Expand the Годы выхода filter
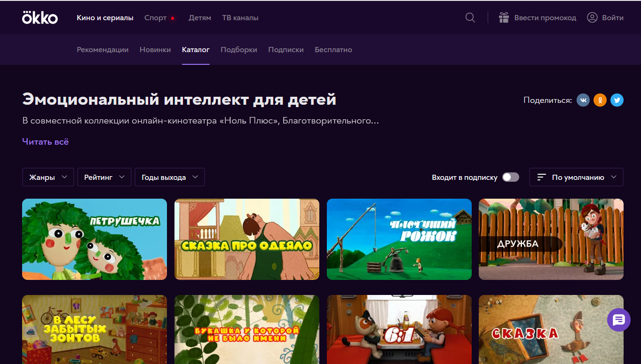Viewport: 641px width, 364px height. click(x=170, y=177)
